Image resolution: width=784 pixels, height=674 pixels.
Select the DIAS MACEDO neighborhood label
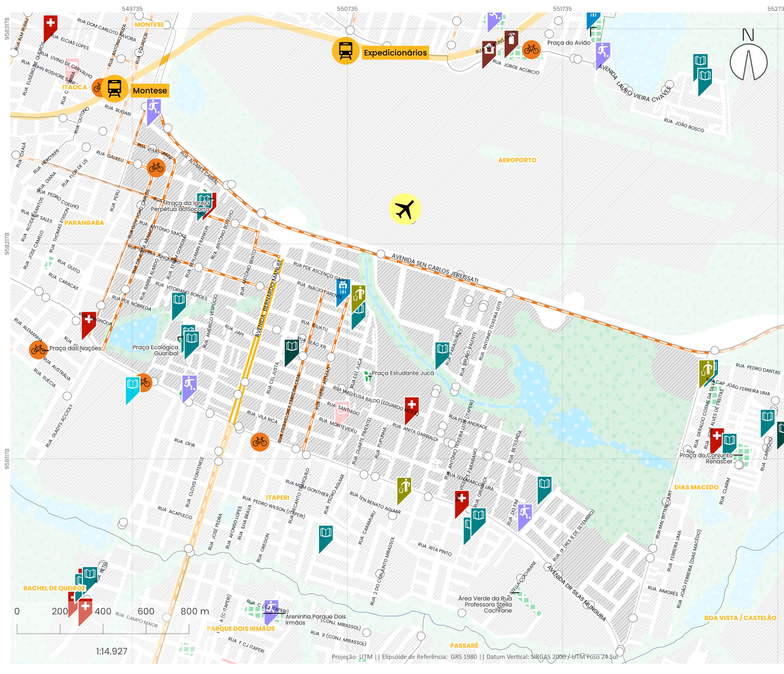click(x=696, y=487)
